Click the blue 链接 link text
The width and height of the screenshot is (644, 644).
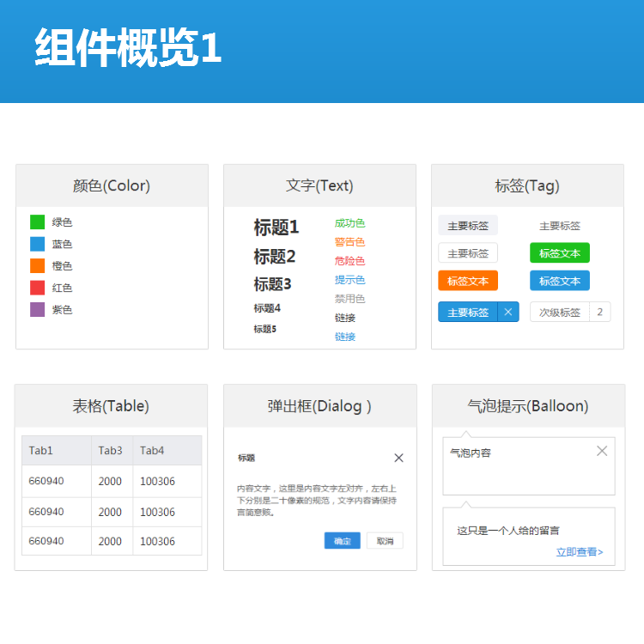point(345,337)
